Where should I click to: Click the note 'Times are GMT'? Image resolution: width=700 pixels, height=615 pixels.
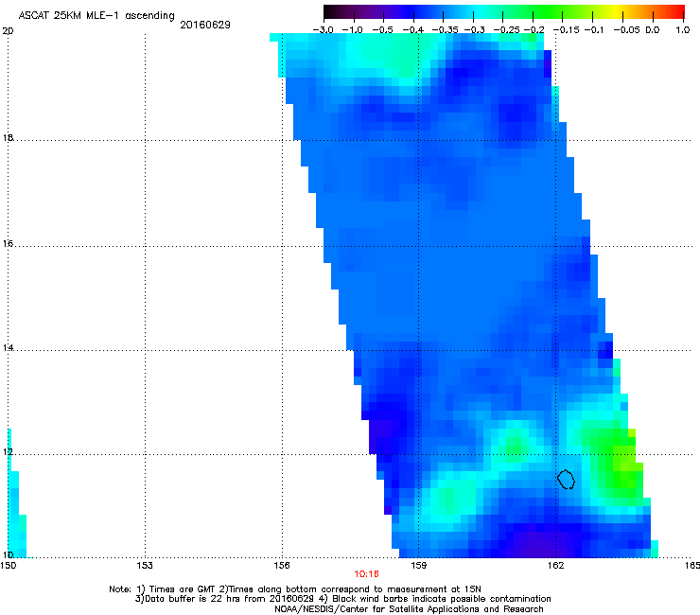183,589
